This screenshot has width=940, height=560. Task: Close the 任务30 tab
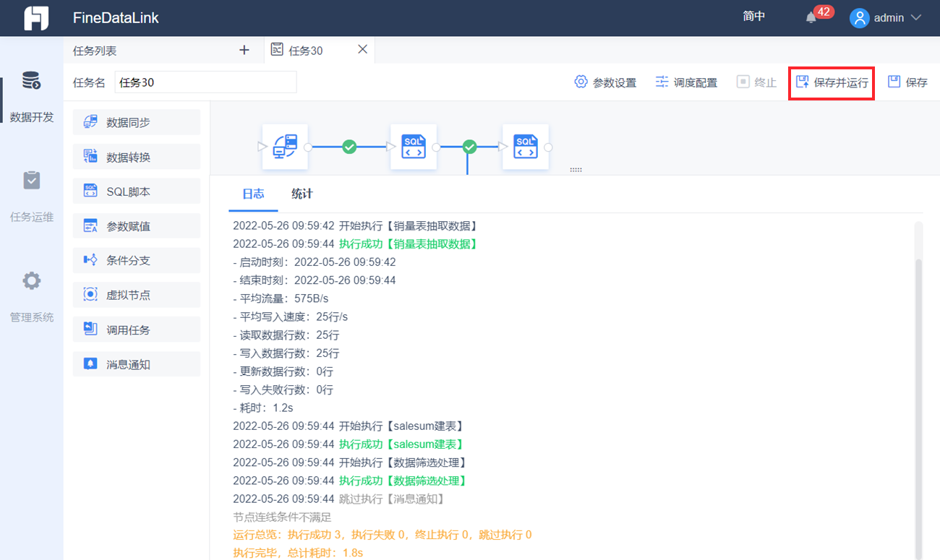click(363, 49)
